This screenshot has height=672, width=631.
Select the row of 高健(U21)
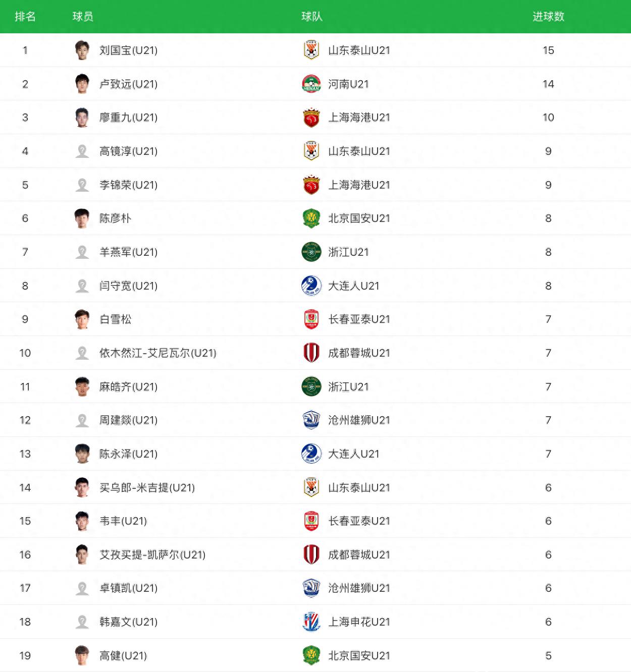pos(315,655)
